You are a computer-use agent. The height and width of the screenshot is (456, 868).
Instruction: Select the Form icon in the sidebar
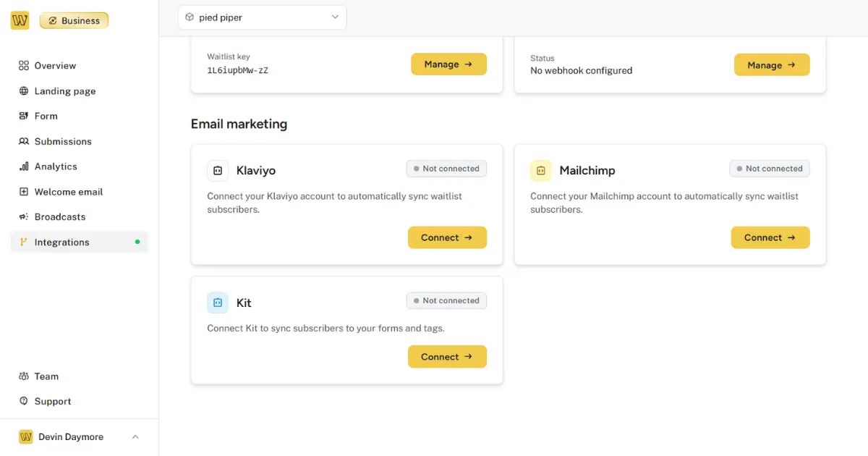click(22, 116)
